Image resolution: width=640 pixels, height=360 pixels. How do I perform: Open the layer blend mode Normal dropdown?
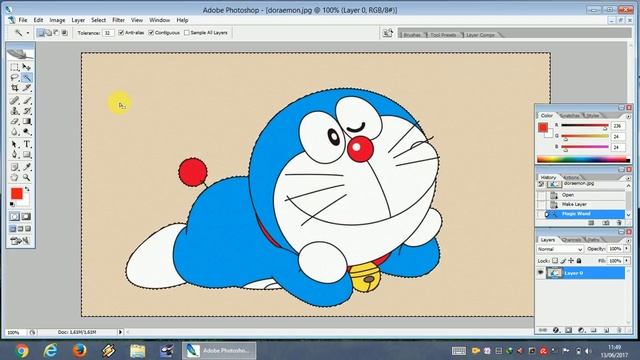[x=560, y=249]
